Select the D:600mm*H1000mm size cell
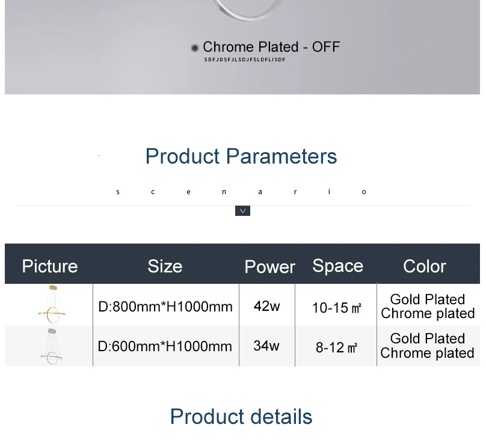 click(x=165, y=346)
